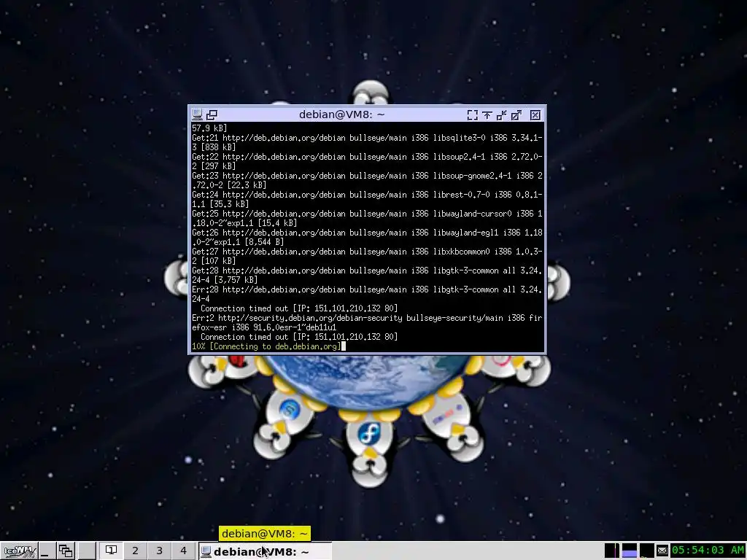747x560 pixels.
Task: Click the firefox-esr 91.6.0esr package text
Action: (x=264, y=327)
